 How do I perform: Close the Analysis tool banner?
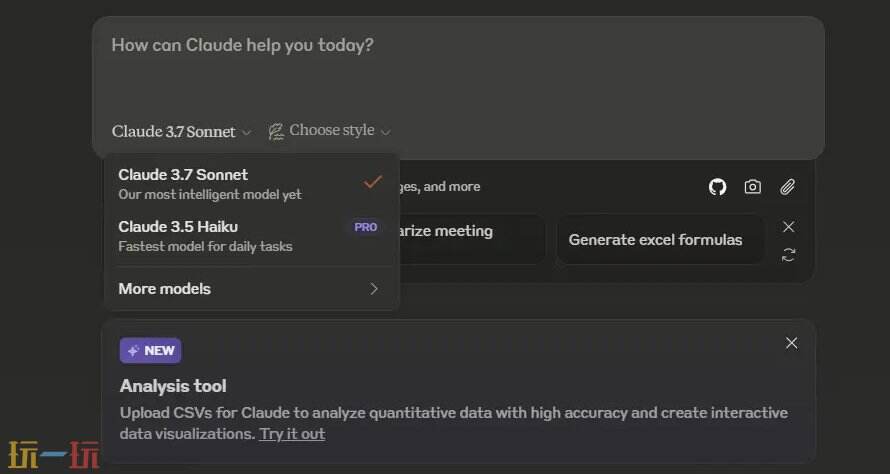[x=792, y=343]
